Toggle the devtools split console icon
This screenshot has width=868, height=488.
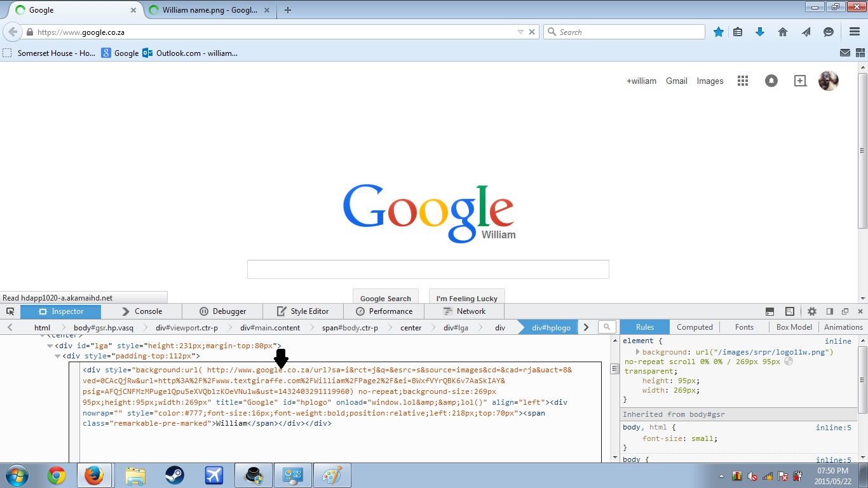click(770, 311)
